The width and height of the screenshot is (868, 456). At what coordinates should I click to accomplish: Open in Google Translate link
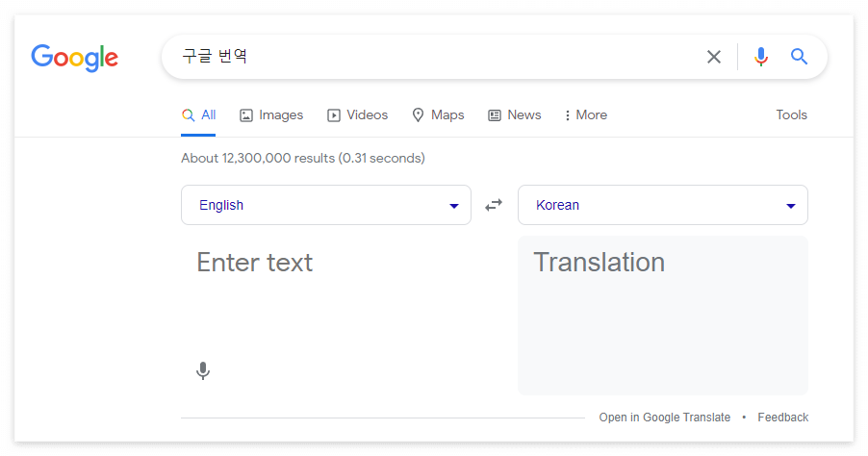tap(664, 418)
